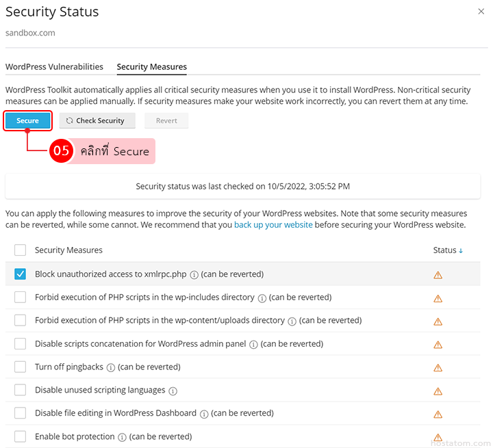Check Forbid PHP execution in wp-includes directory
The width and height of the screenshot is (493, 448).
[21, 298]
